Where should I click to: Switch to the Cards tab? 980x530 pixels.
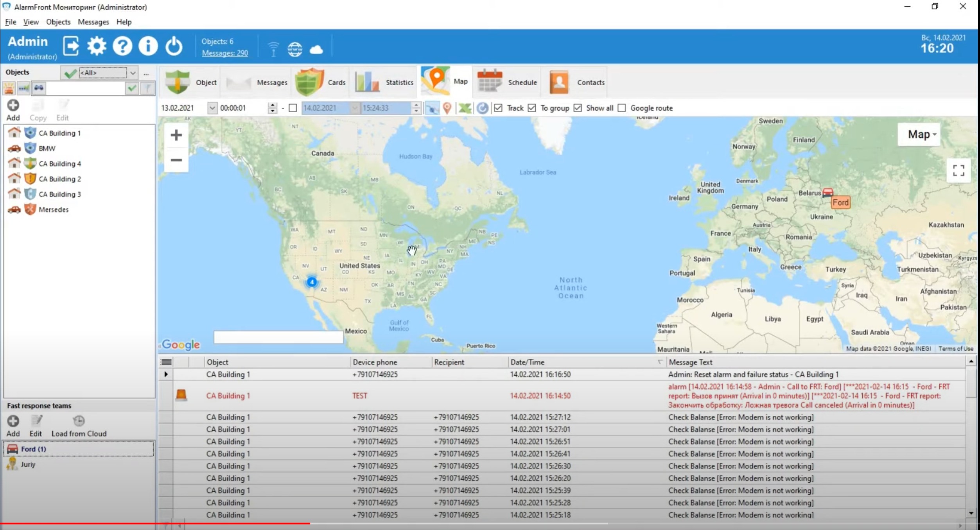click(x=321, y=82)
